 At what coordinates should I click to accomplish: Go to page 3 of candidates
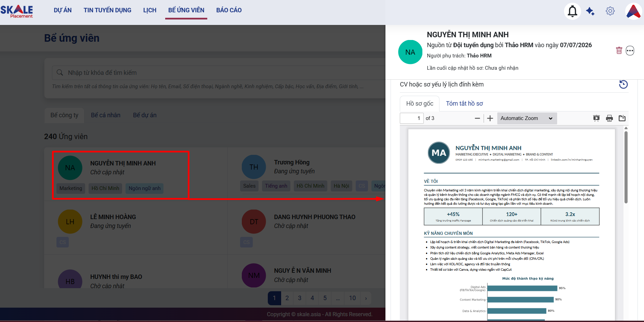300,298
